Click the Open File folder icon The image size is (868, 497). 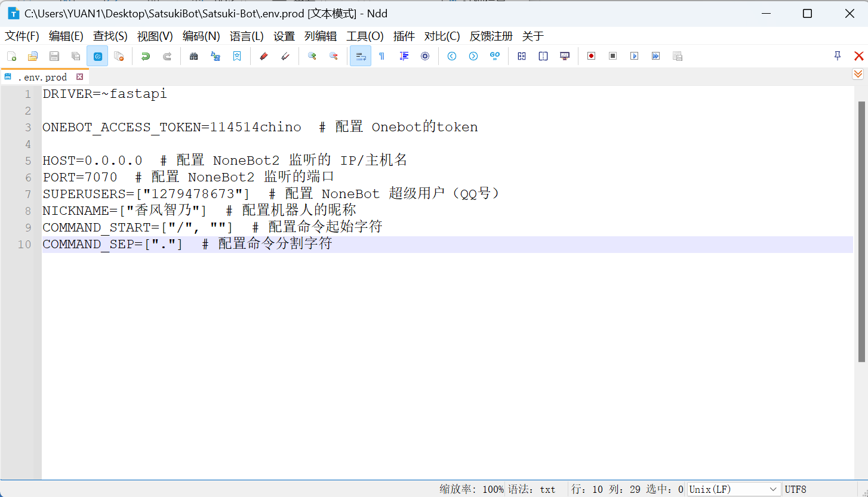point(33,56)
